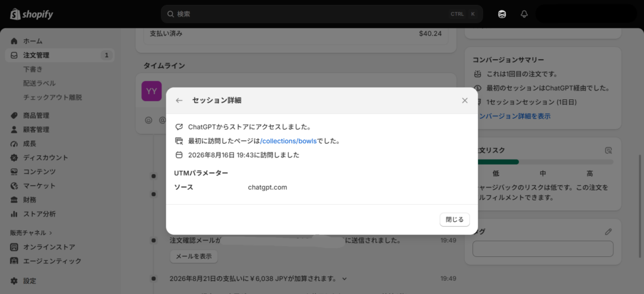The width and height of the screenshot is (644, 294).
Task: Click the 注文管理 inbox icon
Action: click(x=14, y=55)
